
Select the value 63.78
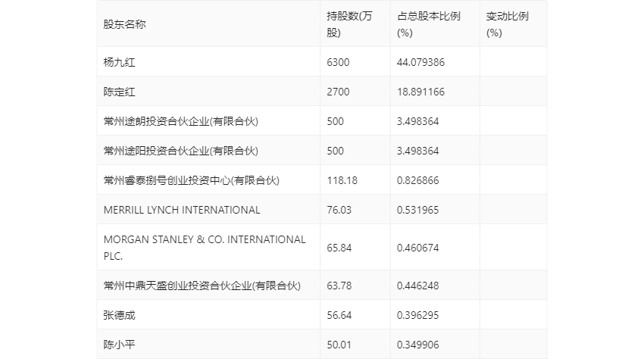pyautogui.click(x=339, y=286)
